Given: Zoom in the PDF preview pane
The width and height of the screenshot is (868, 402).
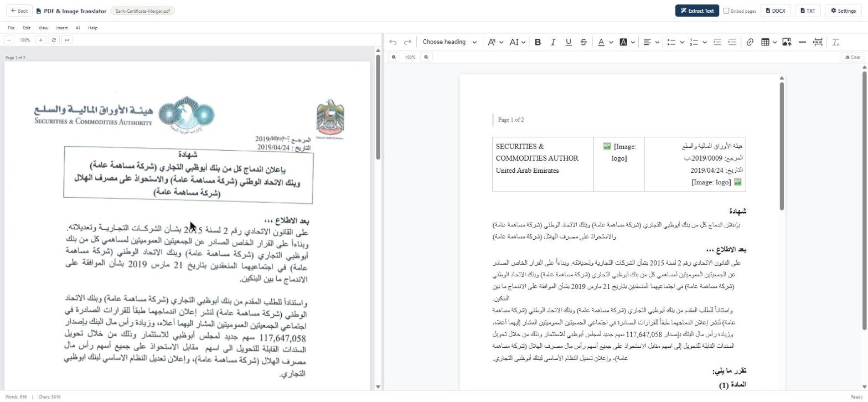Looking at the screenshot, I should coord(40,40).
